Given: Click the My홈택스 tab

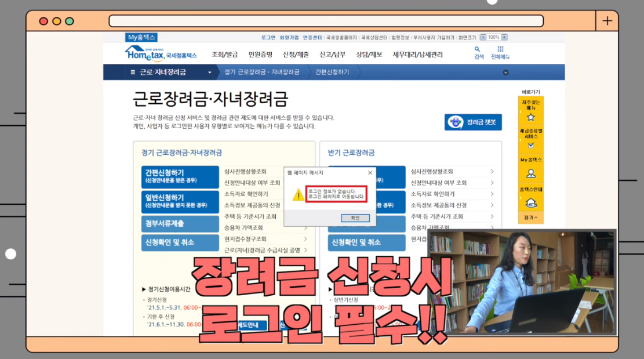Looking at the screenshot, I should 141,37.
